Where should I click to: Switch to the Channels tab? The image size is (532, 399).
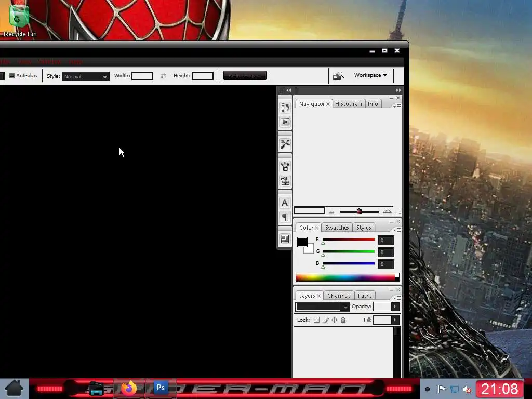coord(339,296)
